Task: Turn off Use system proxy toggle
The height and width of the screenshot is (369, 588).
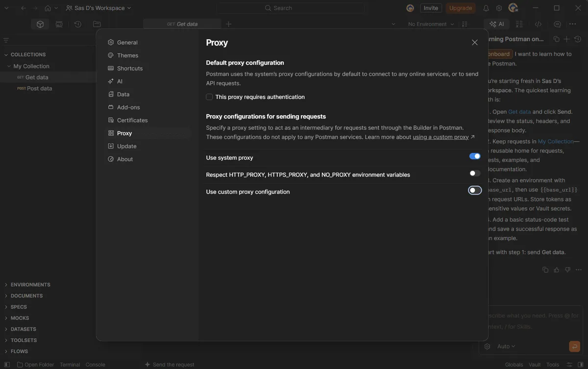Action: (475, 156)
